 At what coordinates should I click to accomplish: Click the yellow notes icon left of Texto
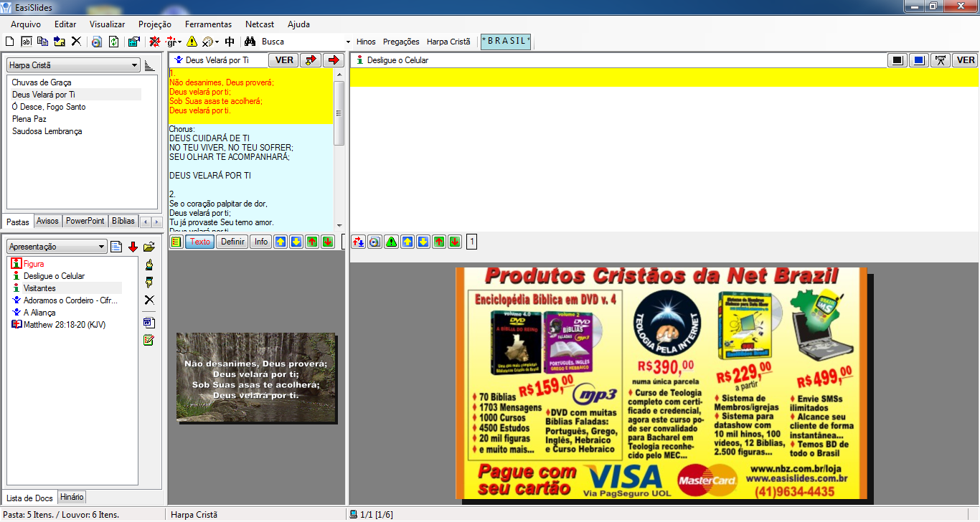tap(176, 242)
